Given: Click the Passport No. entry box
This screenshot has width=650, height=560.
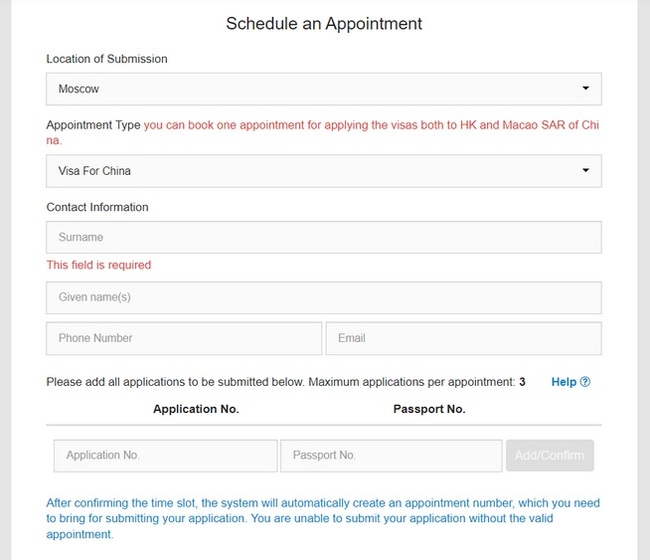Looking at the screenshot, I should [x=391, y=456].
